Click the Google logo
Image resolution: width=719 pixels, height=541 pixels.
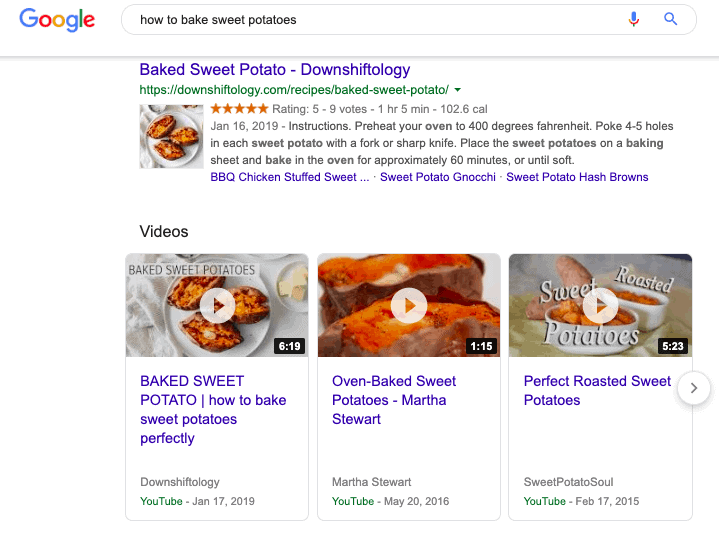[57, 20]
